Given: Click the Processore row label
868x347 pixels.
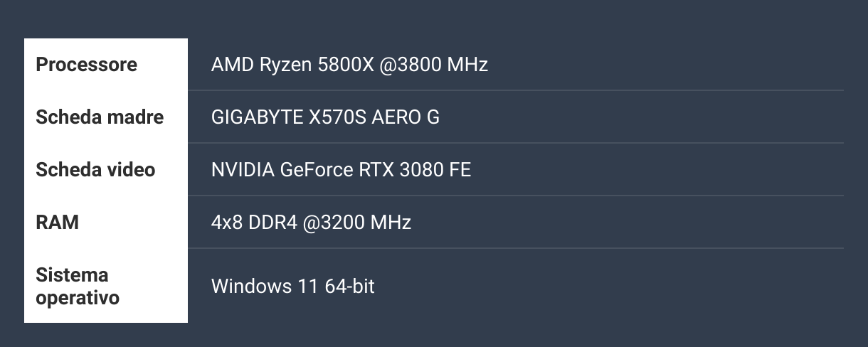Looking at the screenshot, I should [86, 65].
